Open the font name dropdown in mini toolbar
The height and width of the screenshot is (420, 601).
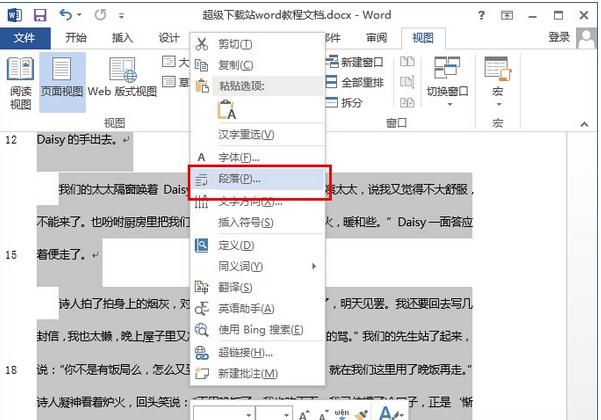coord(249,415)
